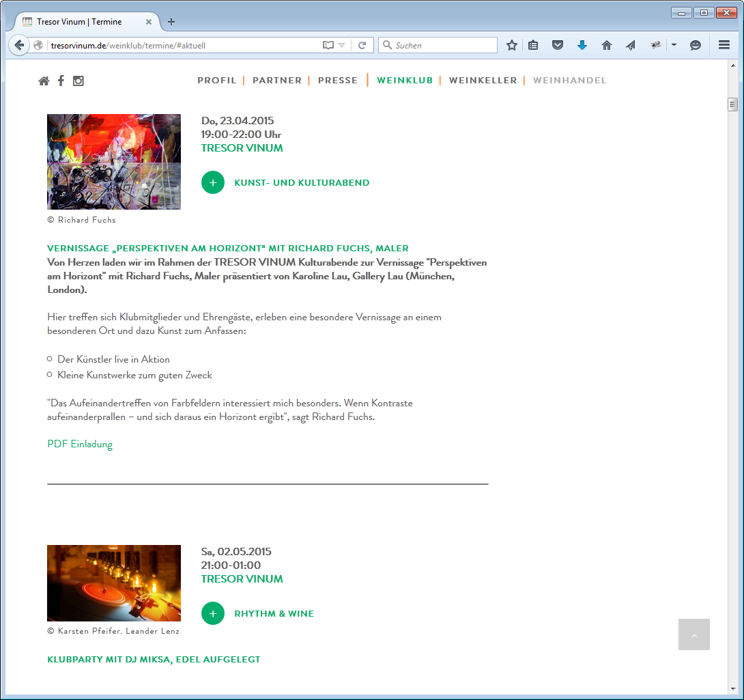Click the Sa, 02.05.2015 date text
This screenshot has height=700, width=744.
pos(236,552)
